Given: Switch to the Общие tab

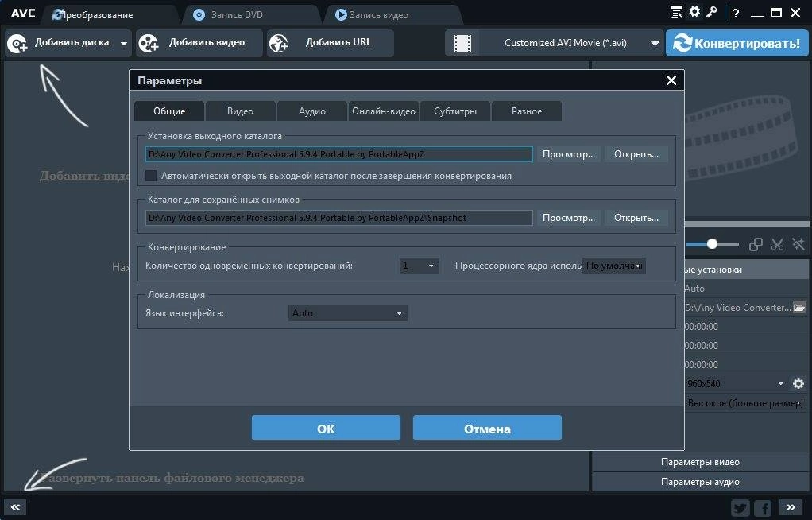Looking at the screenshot, I should point(169,111).
